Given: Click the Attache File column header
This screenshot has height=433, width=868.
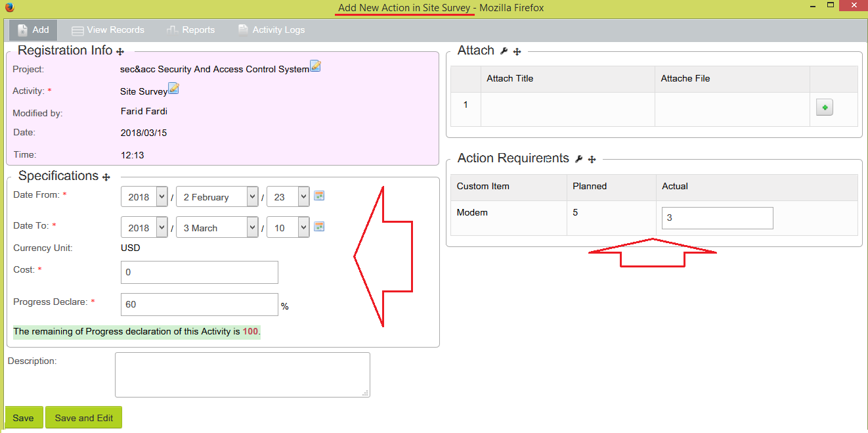Looking at the screenshot, I should tap(732, 79).
